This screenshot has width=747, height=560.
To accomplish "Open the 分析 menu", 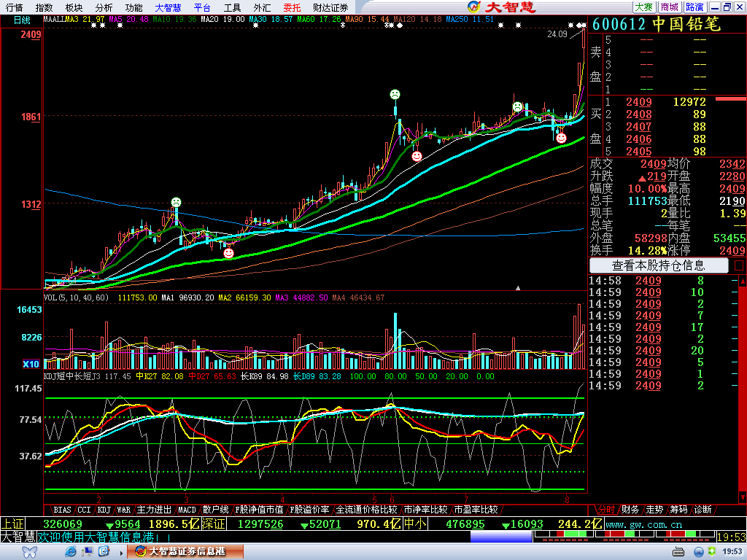I will 104,7.
